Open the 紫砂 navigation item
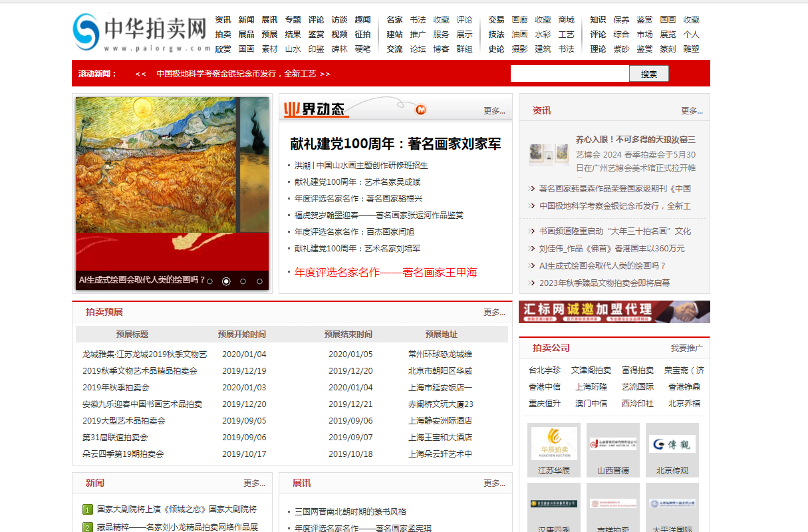Screen dimensions: 808x532 621,49
